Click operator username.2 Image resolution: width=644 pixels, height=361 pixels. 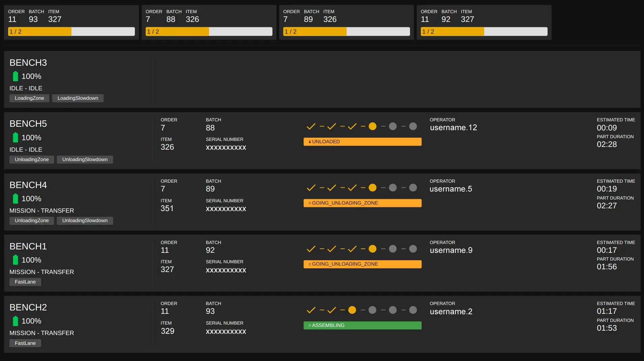[451, 312]
